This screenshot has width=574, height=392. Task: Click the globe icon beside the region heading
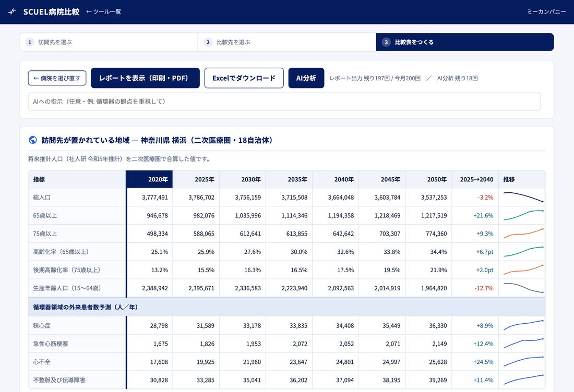tap(32, 140)
